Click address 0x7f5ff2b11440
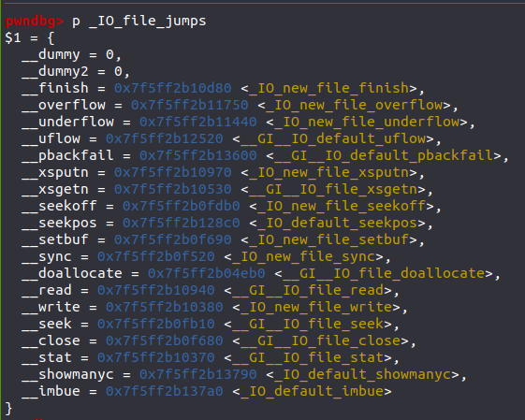Screen dimensions: 525x420 197,122
